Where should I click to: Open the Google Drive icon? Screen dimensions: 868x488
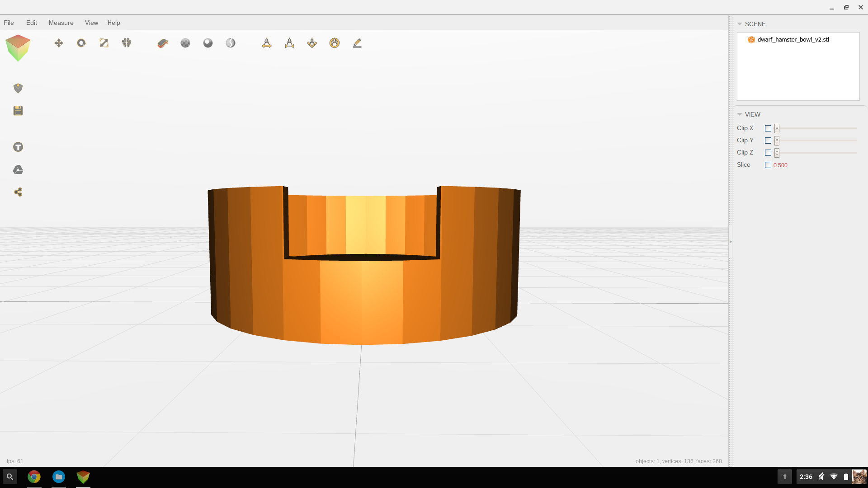pos(18,169)
